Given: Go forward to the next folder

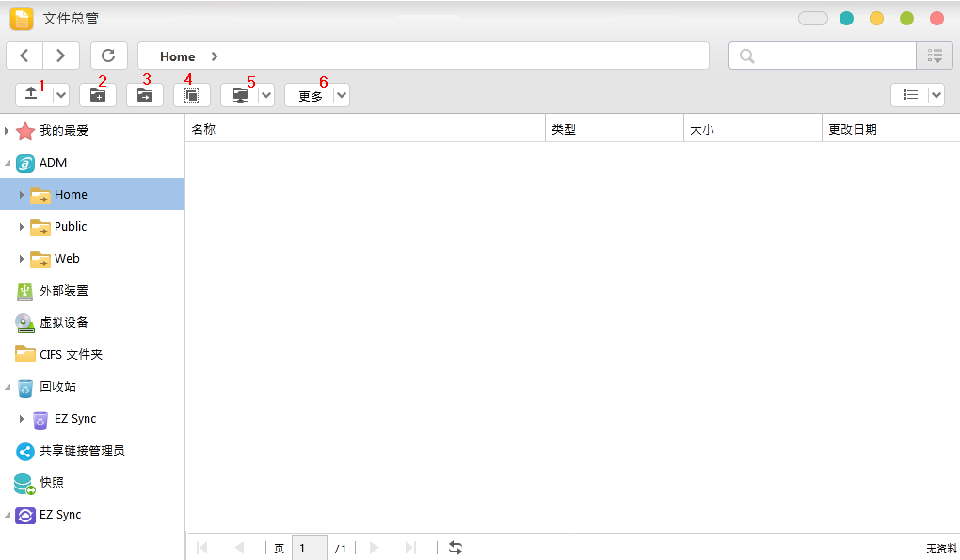Looking at the screenshot, I should (61, 56).
